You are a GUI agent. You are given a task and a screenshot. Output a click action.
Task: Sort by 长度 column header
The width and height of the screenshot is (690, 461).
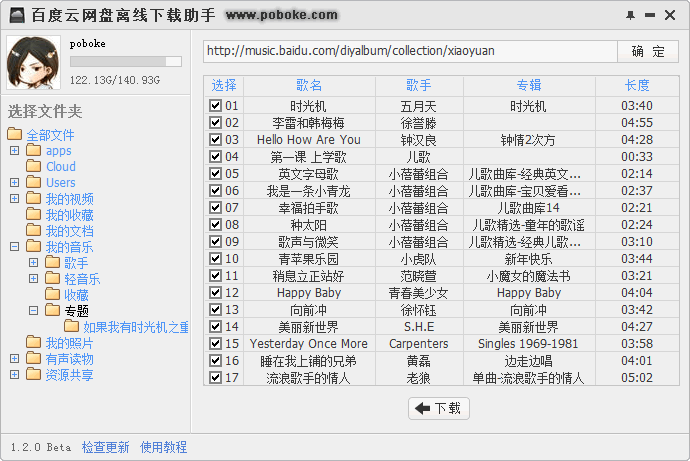click(637, 85)
